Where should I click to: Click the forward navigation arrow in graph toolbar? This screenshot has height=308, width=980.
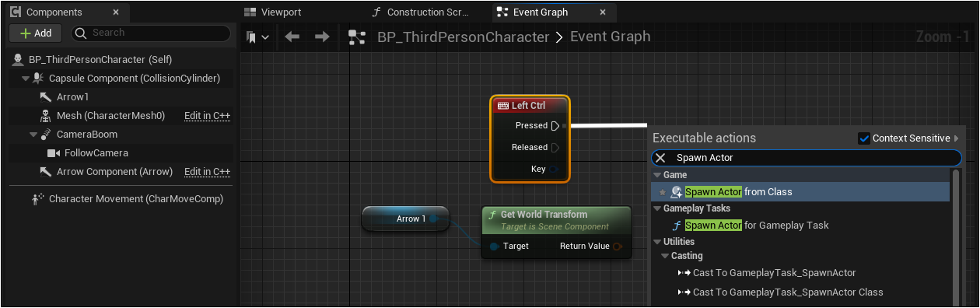pos(321,37)
